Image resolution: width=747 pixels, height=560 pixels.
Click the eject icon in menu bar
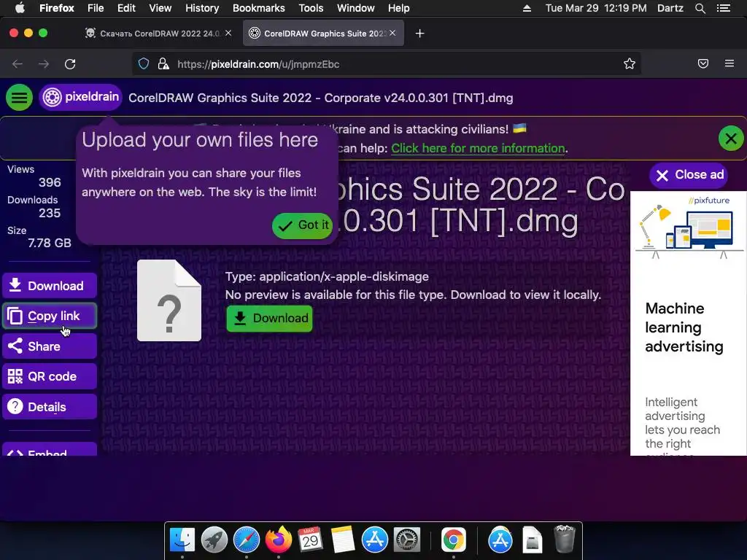pyautogui.click(x=527, y=8)
